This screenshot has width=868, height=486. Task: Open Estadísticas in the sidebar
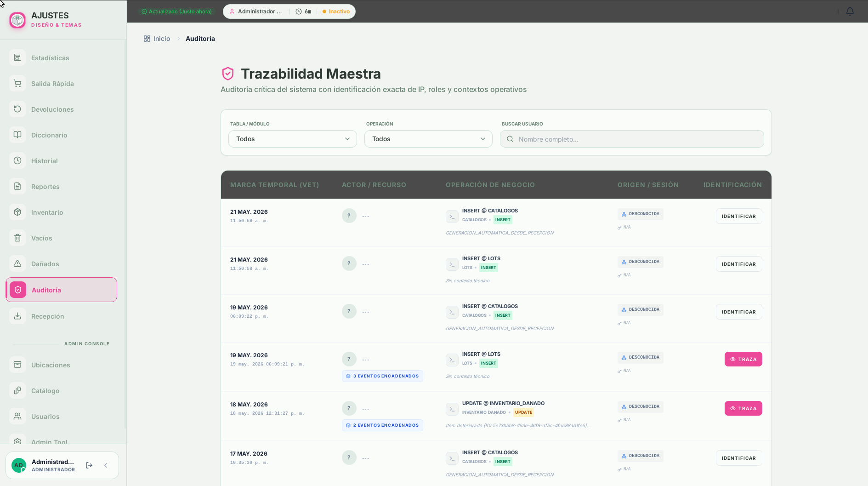[x=61, y=58]
